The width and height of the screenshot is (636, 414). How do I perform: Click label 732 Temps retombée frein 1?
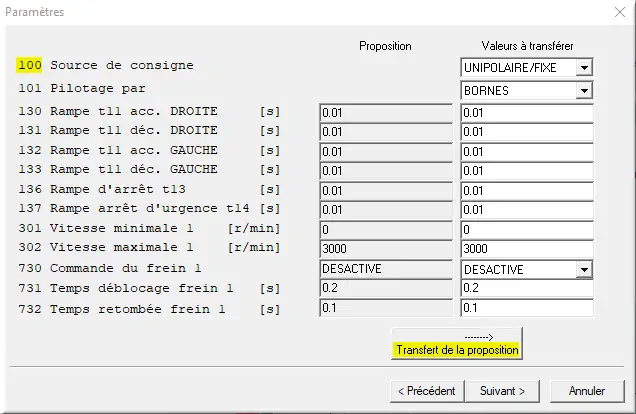point(122,309)
